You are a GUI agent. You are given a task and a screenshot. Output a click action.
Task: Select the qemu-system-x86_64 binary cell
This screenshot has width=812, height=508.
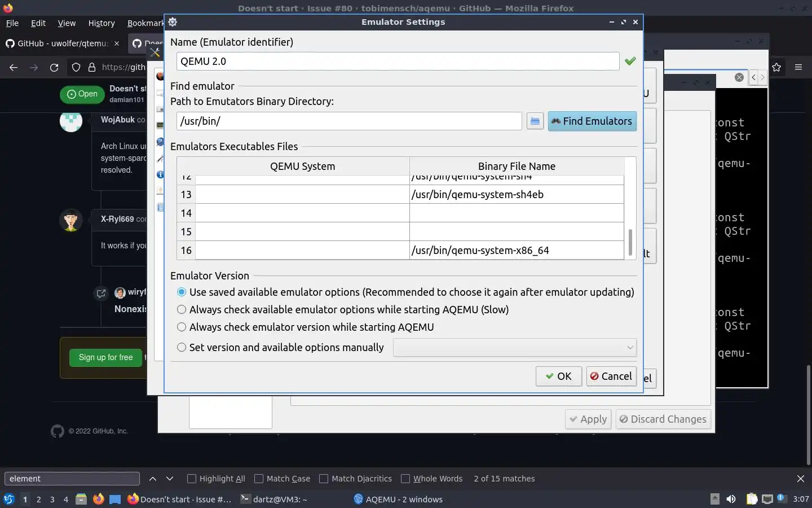pyautogui.click(x=517, y=250)
